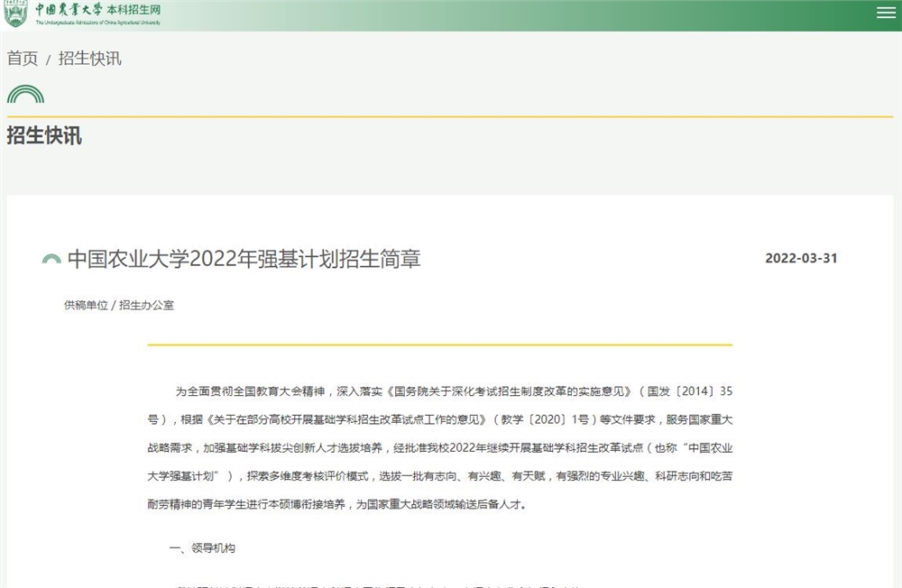Click the 招生快讯 section heading

click(44, 136)
